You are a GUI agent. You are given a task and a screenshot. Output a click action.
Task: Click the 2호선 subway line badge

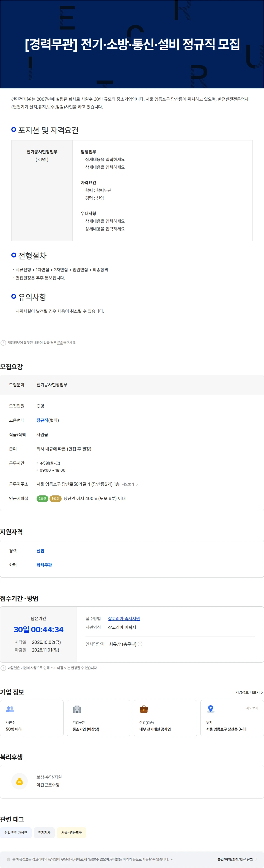[x=42, y=498]
